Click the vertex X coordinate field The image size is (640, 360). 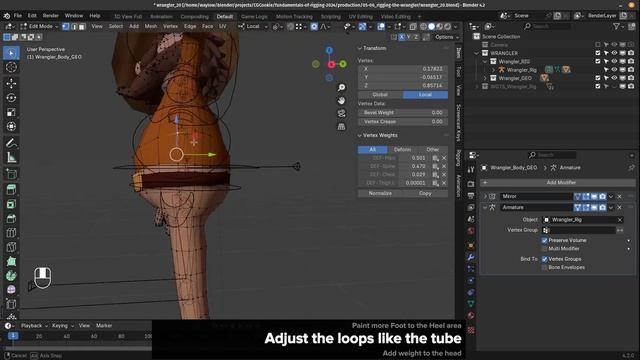coord(403,69)
